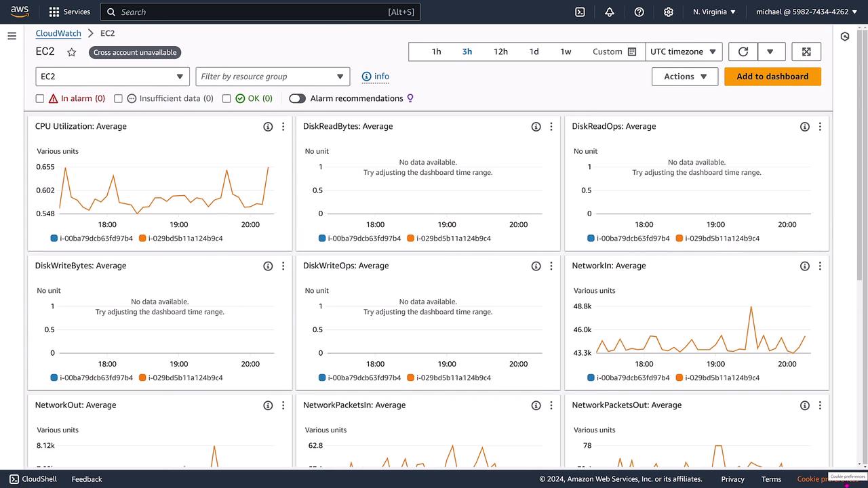The width and height of the screenshot is (868, 488).
Task: Open the left navigation hamburger menu
Action: tap(12, 36)
